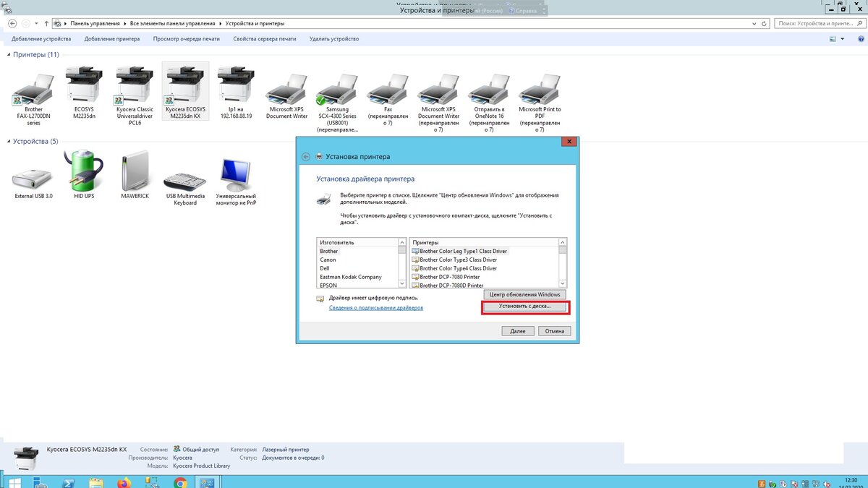Click the Have Disk install button
This screenshot has height=488, width=868.
point(525,307)
